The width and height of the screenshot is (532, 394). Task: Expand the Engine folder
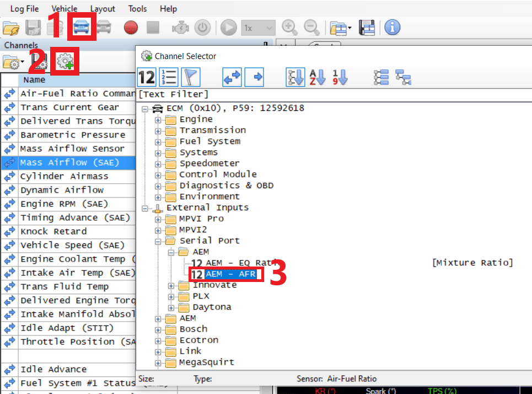[158, 120]
